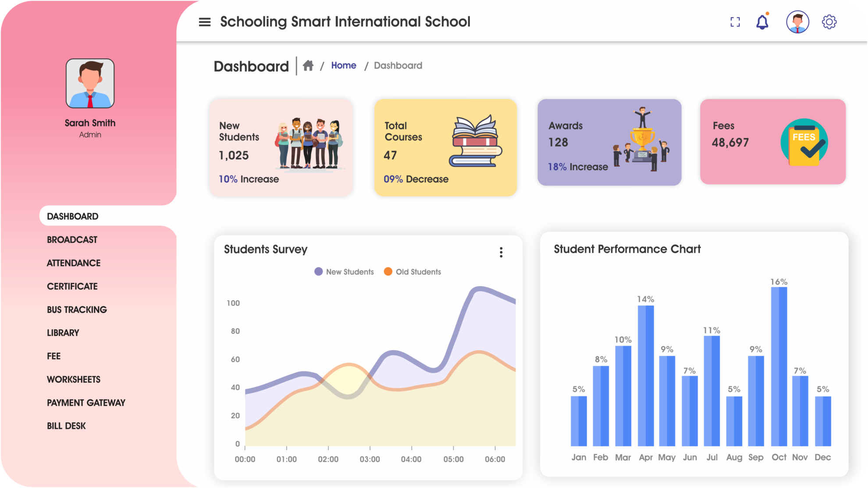Click the stacked books icon

pos(476,141)
